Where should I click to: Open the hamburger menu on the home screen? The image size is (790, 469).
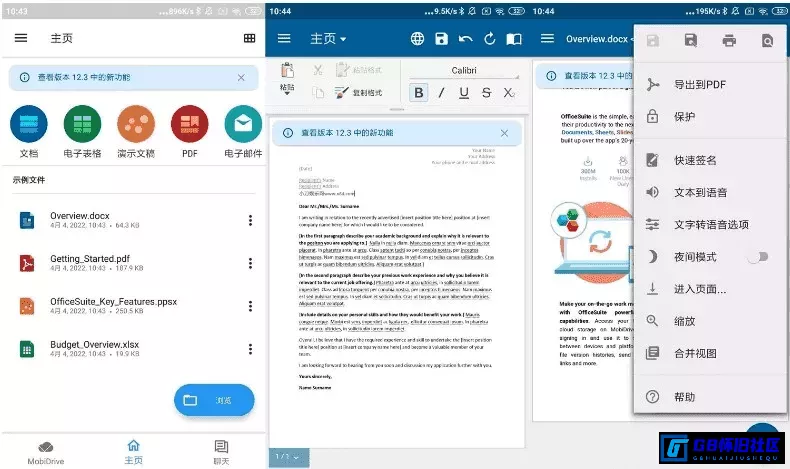21,38
